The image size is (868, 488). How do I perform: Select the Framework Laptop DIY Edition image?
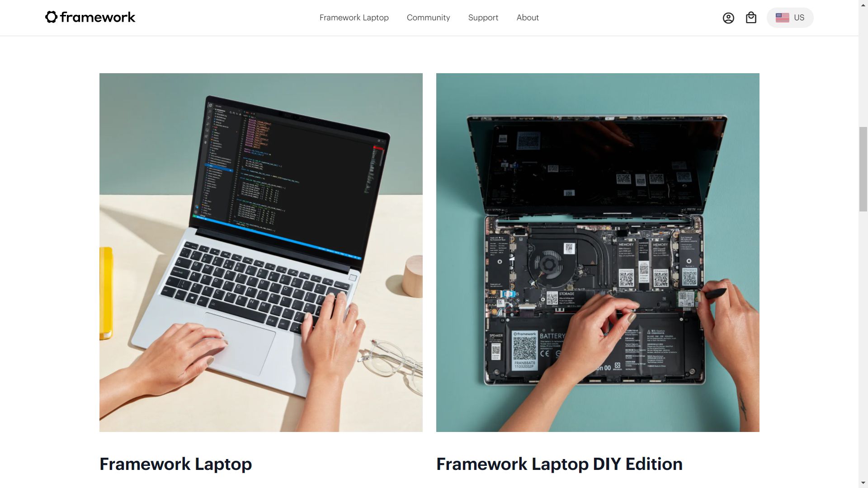597,252
